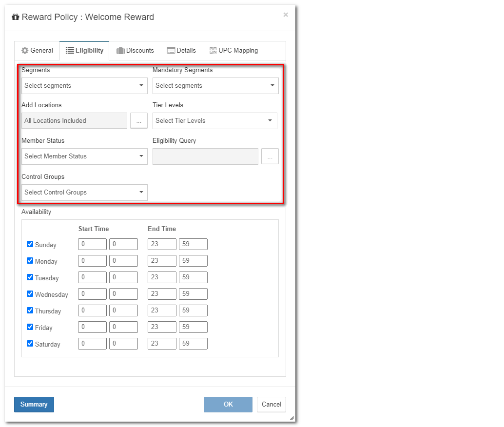This screenshot has width=504, height=427.
Task: Click the UPC Mapping barcode icon
Action: tap(213, 51)
